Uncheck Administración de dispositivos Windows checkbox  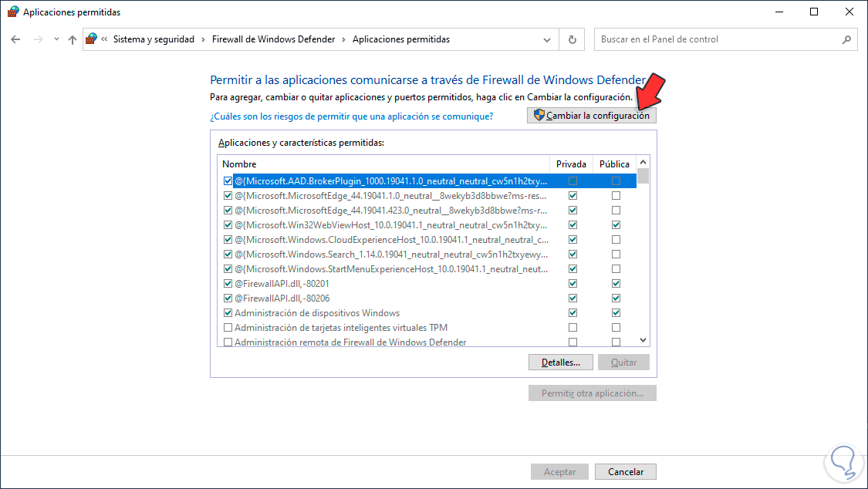[228, 313]
